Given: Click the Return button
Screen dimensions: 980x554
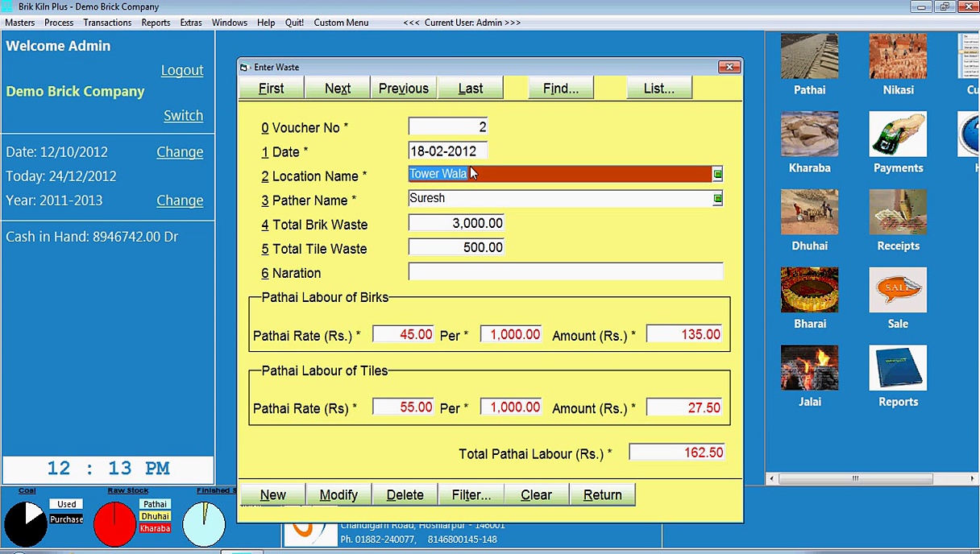Looking at the screenshot, I should (x=603, y=494).
